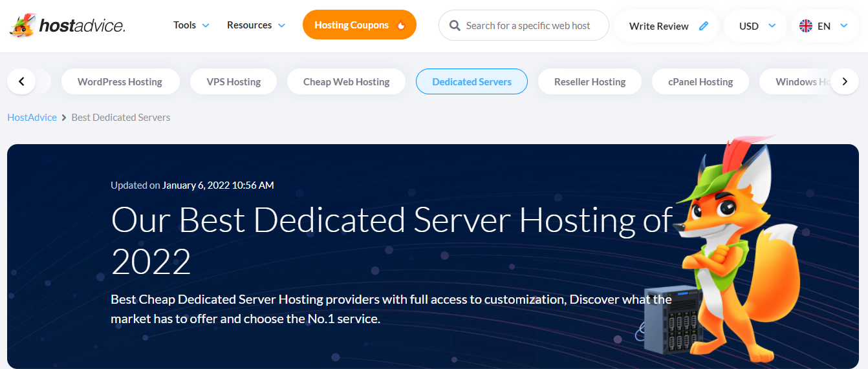Show previous hosting categories with left arrow
The width and height of the screenshot is (868, 369).
[x=22, y=81]
